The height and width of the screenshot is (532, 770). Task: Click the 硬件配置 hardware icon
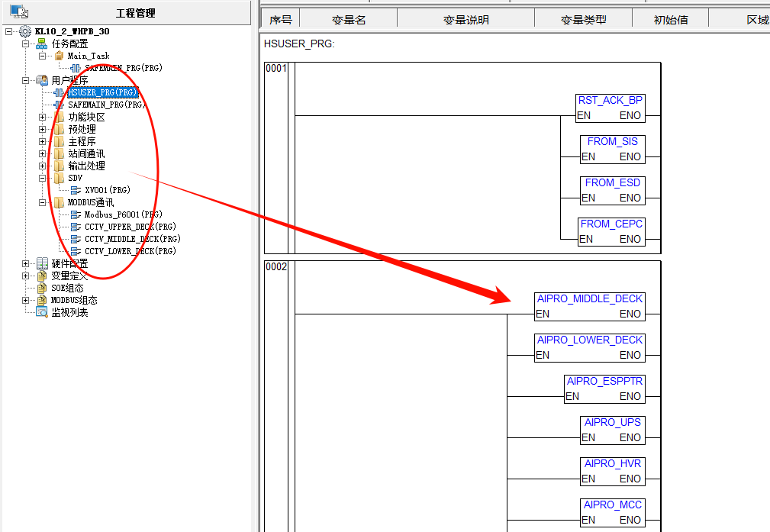coord(42,263)
